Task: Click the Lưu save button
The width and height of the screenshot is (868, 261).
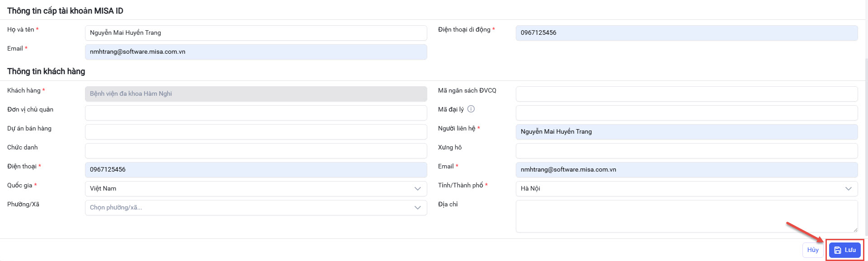Action: click(x=845, y=250)
